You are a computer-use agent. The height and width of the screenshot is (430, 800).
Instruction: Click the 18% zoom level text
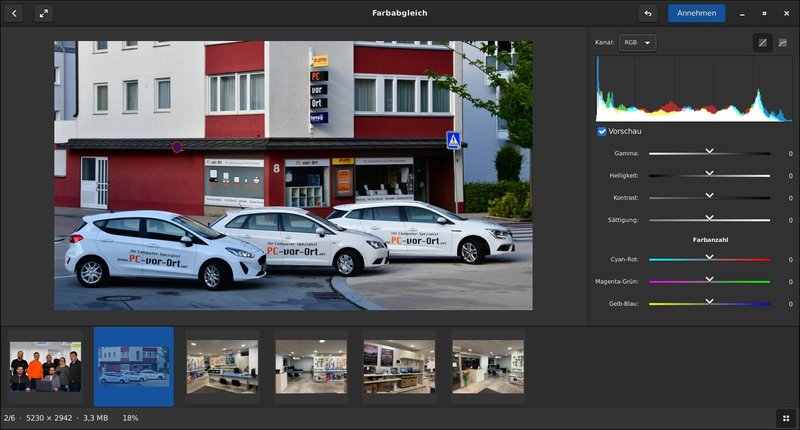130,418
